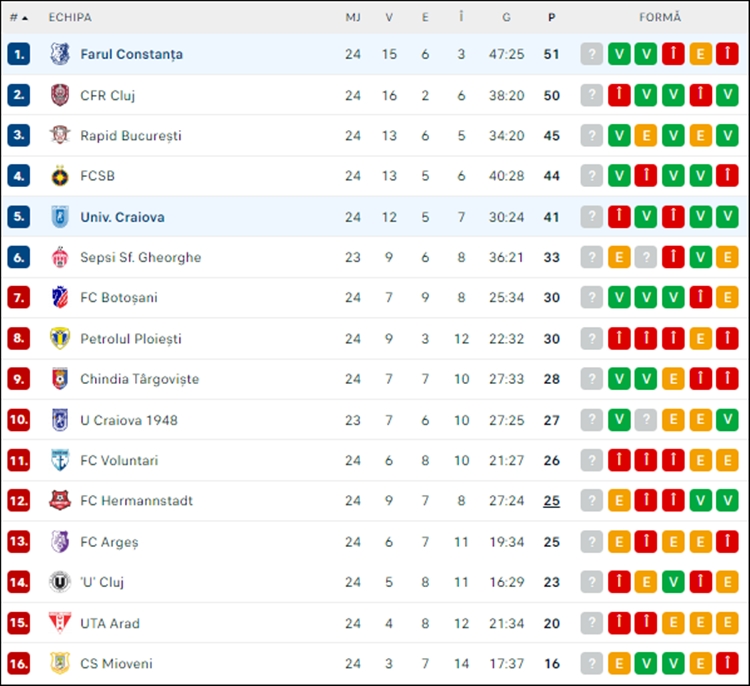Viewport: 750px width, 686px height.
Task: Click the Farul Constanța club crest
Action: [60, 54]
